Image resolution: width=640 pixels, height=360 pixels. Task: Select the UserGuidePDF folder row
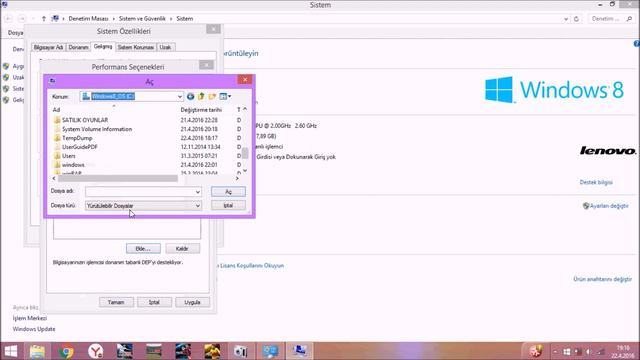tap(147, 147)
